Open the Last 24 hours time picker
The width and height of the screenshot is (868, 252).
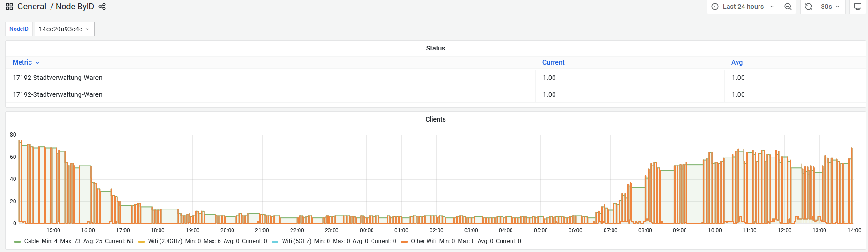click(x=743, y=7)
